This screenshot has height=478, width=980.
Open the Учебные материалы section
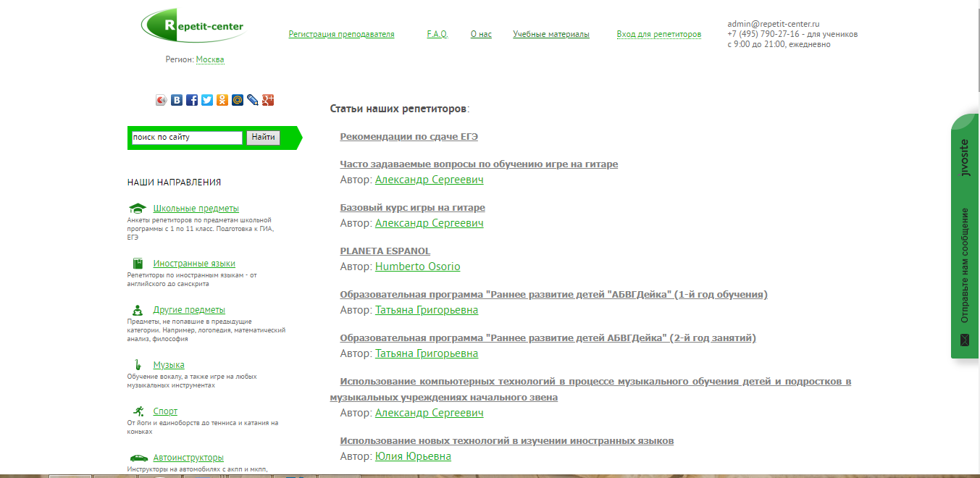[x=551, y=33]
